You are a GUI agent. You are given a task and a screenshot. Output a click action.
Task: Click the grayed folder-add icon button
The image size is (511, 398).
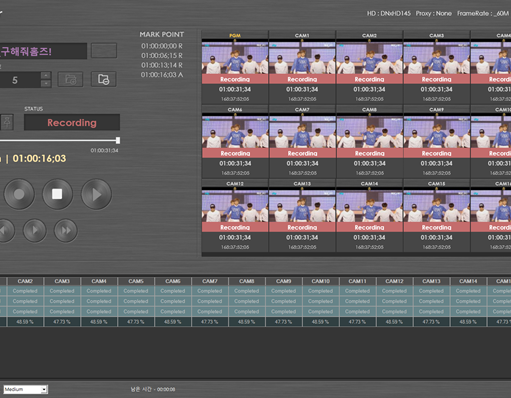click(70, 79)
